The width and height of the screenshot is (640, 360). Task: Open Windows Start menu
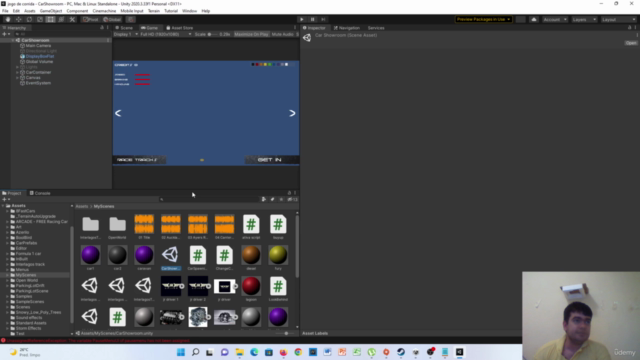[x=181, y=352]
